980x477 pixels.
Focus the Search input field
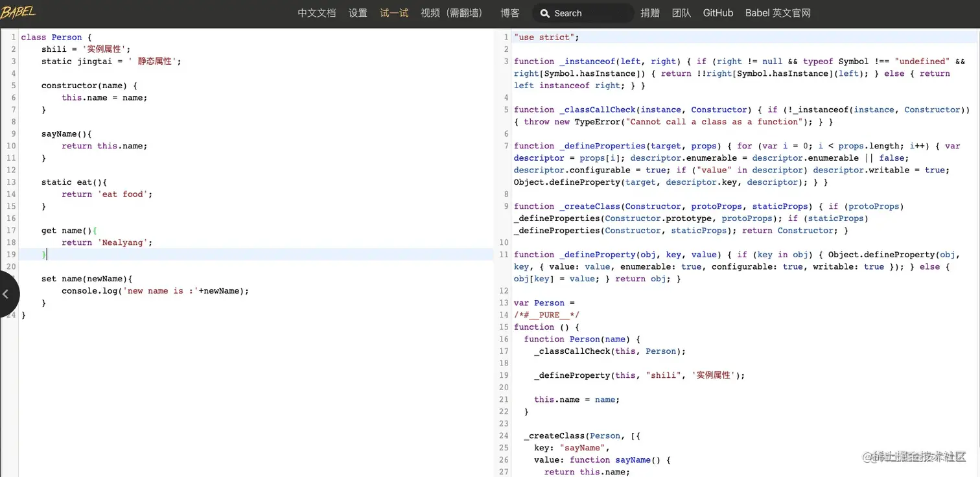[x=583, y=14]
